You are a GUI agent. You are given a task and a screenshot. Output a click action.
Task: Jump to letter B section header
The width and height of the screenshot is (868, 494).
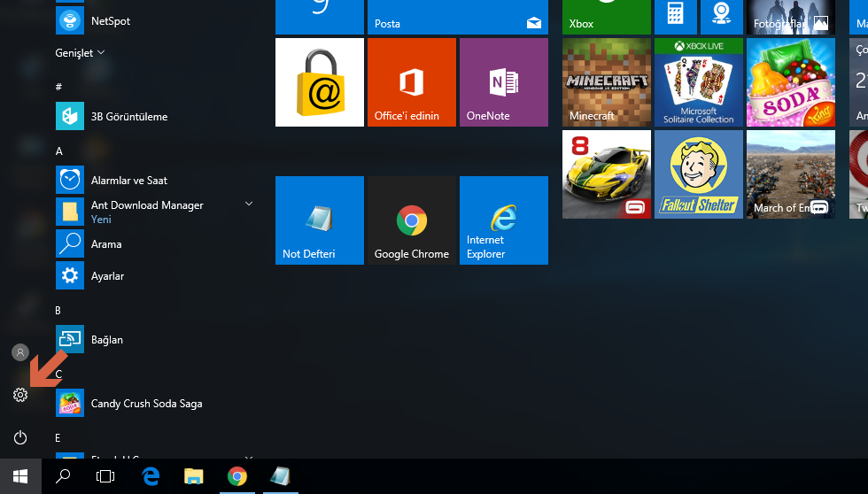tap(58, 311)
